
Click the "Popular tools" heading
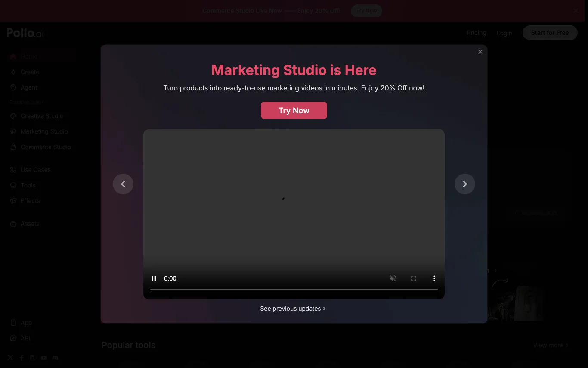point(128,345)
